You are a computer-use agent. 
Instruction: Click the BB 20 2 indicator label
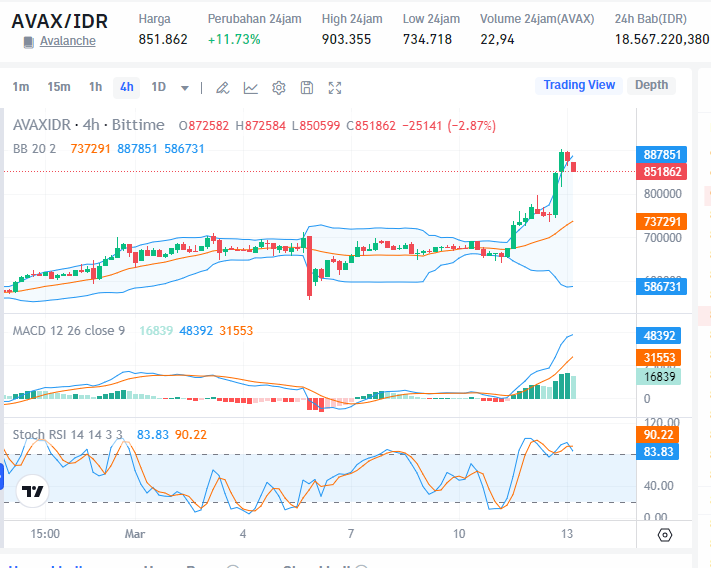point(34,149)
